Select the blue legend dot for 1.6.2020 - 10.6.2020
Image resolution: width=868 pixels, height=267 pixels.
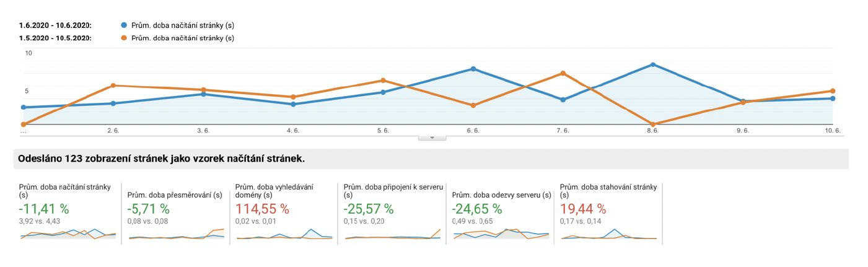(124, 25)
